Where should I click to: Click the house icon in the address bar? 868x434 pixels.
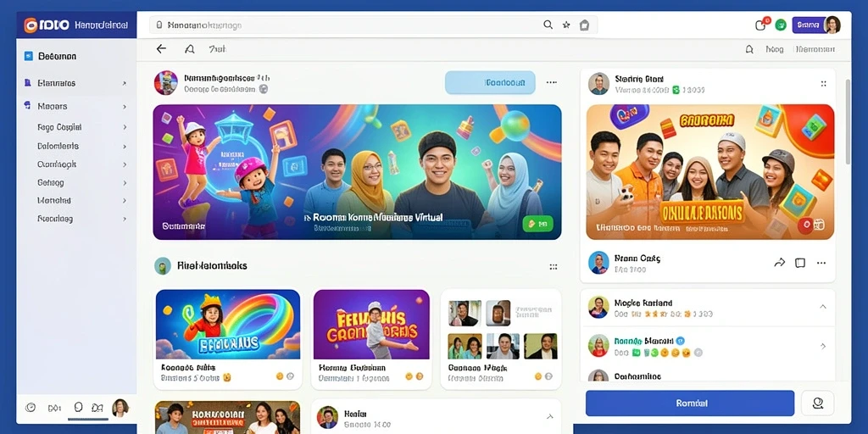584,25
